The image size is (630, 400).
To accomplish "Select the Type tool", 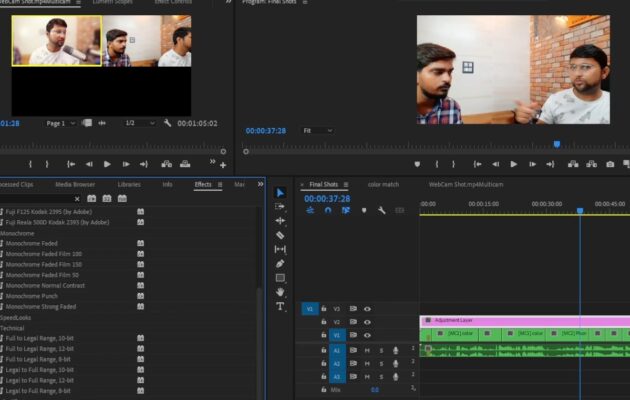I will coord(280,306).
